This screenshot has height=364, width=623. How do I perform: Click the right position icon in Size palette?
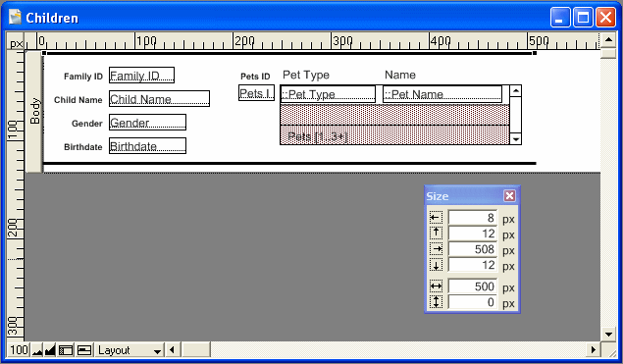pos(436,249)
